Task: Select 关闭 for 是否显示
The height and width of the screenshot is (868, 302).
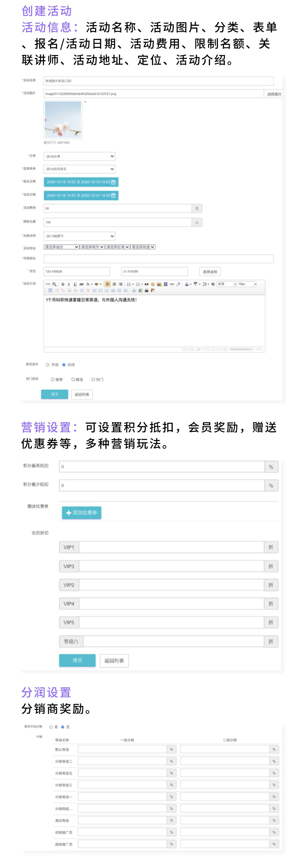Action: point(64,365)
